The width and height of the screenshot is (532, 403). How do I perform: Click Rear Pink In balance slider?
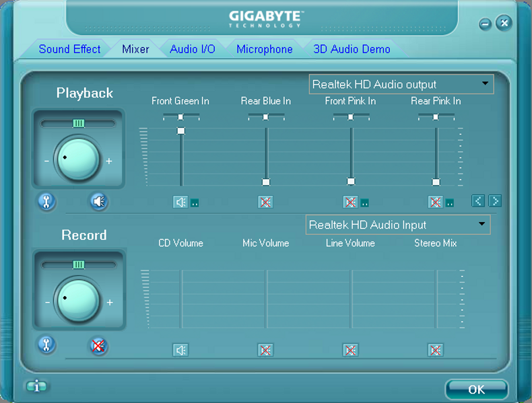coord(436,117)
